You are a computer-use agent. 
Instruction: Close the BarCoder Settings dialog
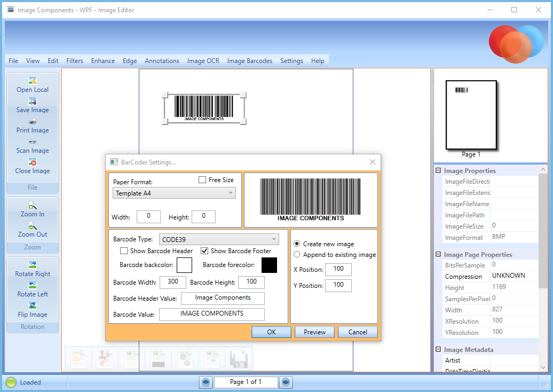pyautogui.click(x=373, y=162)
